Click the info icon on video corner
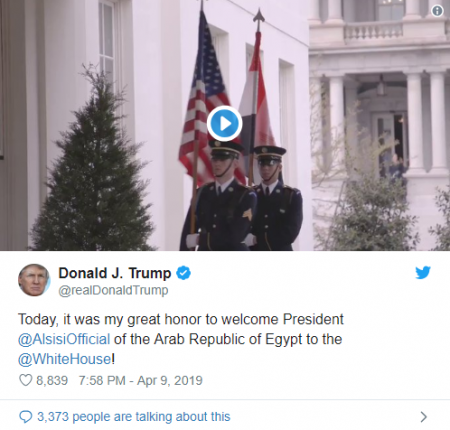Viewport: 450px width, 430px height. tap(437, 11)
